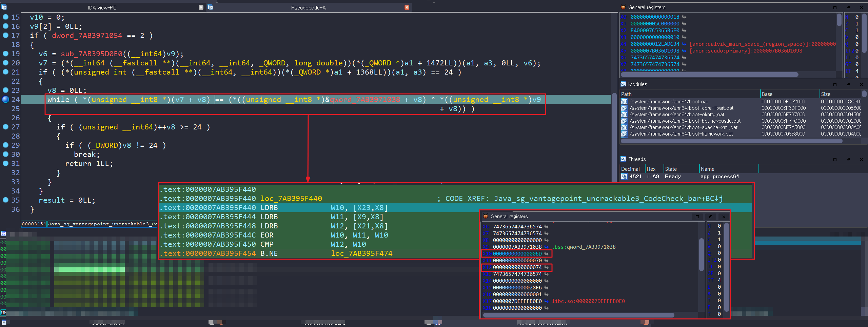Viewport: 868px width, 327px height.
Task: Close the Pseudocode-A tab
Action: (x=407, y=7)
